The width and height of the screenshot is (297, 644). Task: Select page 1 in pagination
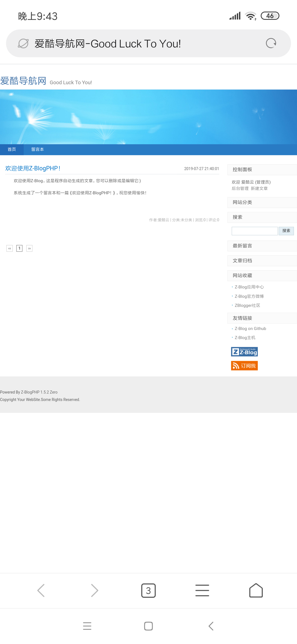point(20,249)
